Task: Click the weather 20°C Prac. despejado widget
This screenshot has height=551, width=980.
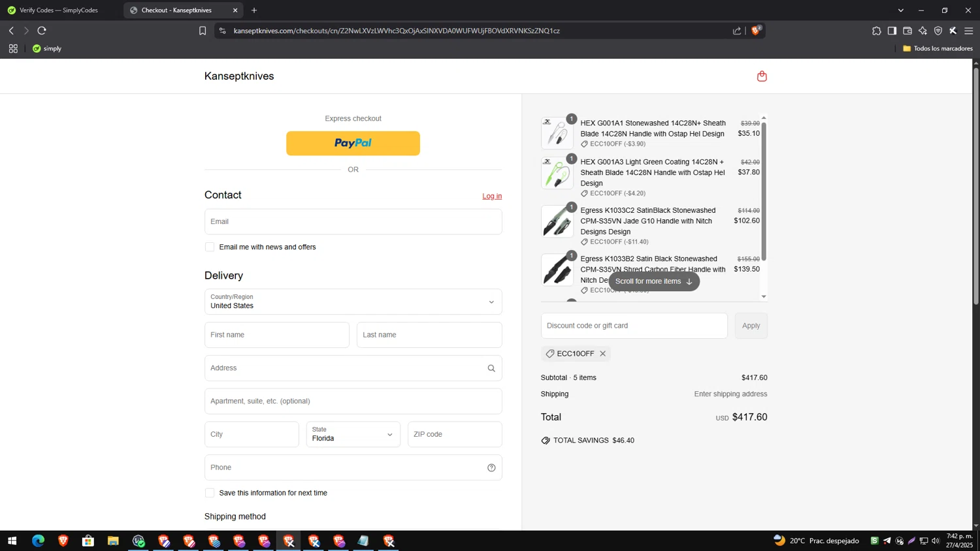Action: pos(816,541)
